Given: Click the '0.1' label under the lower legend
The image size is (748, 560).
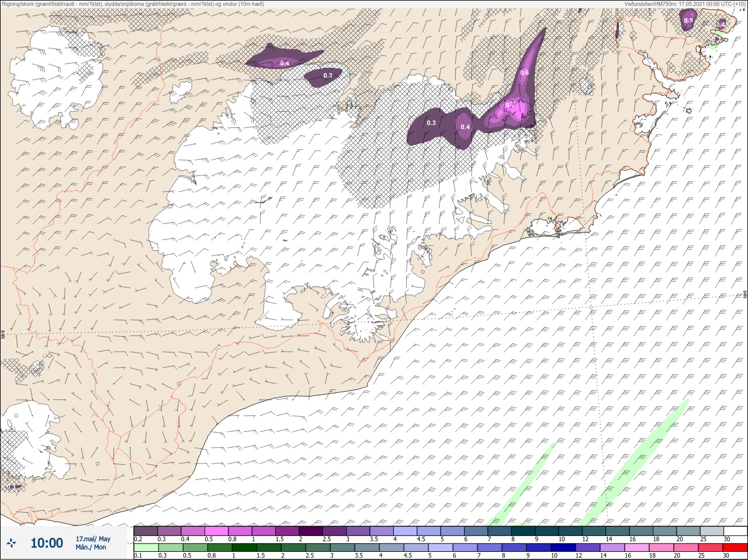Looking at the screenshot, I should 138,555.
